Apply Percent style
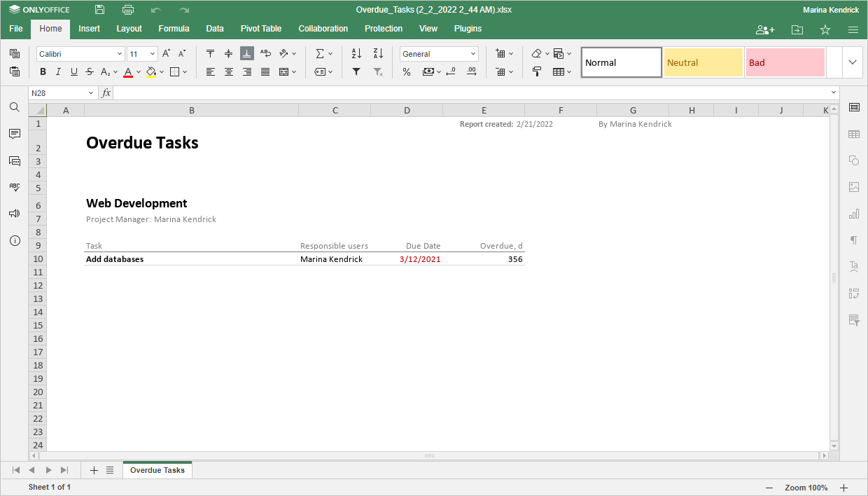Viewport: 868px width, 496px height. [407, 71]
